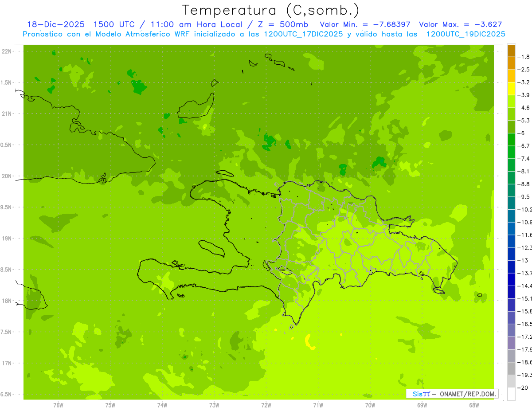The image size is (532, 411).
Task: Click the "22N" latitude label
Action: [7, 51]
